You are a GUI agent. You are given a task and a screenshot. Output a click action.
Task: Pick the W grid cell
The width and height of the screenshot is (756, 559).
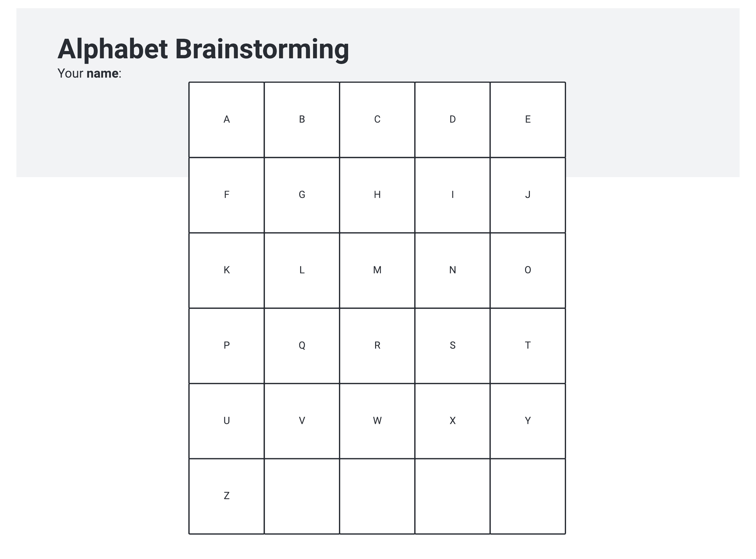[x=377, y=421]
